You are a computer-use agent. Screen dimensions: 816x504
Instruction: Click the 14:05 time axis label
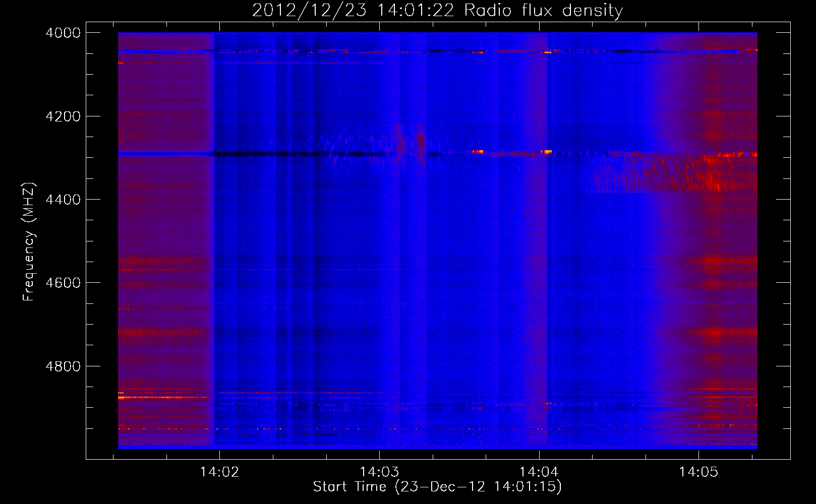pyautogui.click(x=698, y=472)
